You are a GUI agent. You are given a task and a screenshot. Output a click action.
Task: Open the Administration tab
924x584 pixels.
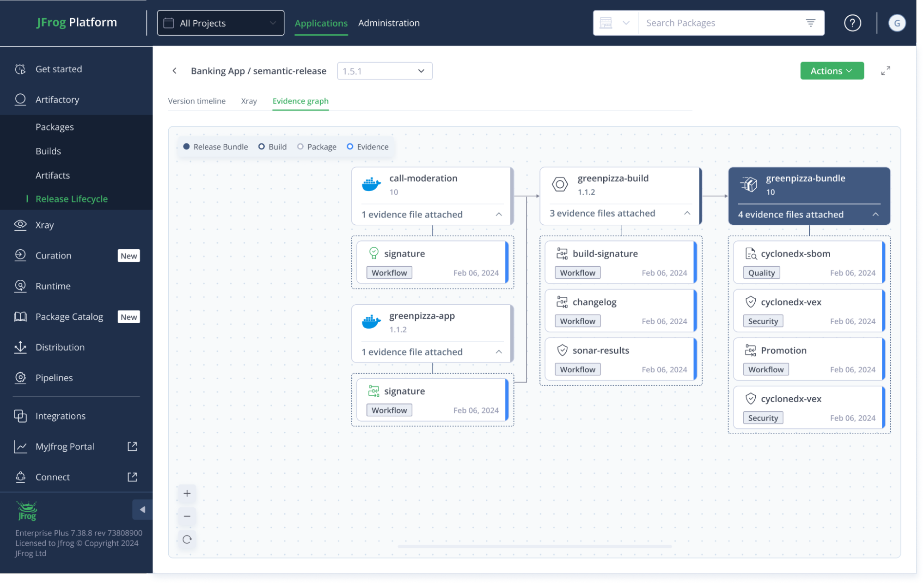[389, 23]
